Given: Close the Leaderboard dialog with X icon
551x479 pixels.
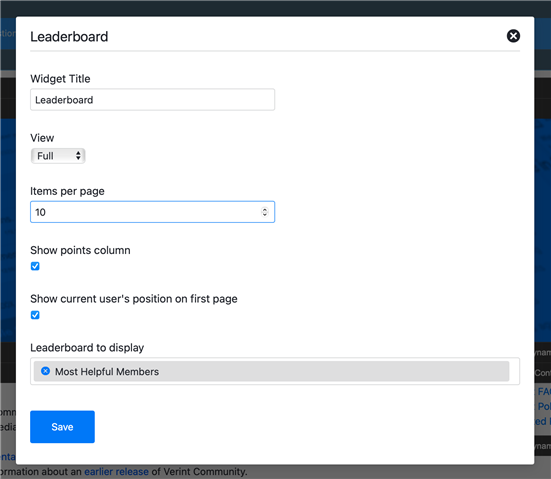Looking at the screenshot, I should 513,36.
